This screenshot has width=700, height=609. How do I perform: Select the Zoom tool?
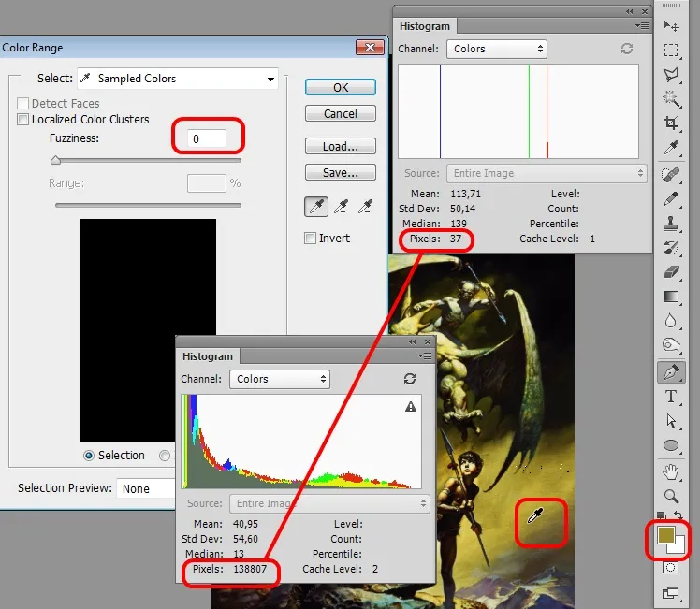click(671, 496)
